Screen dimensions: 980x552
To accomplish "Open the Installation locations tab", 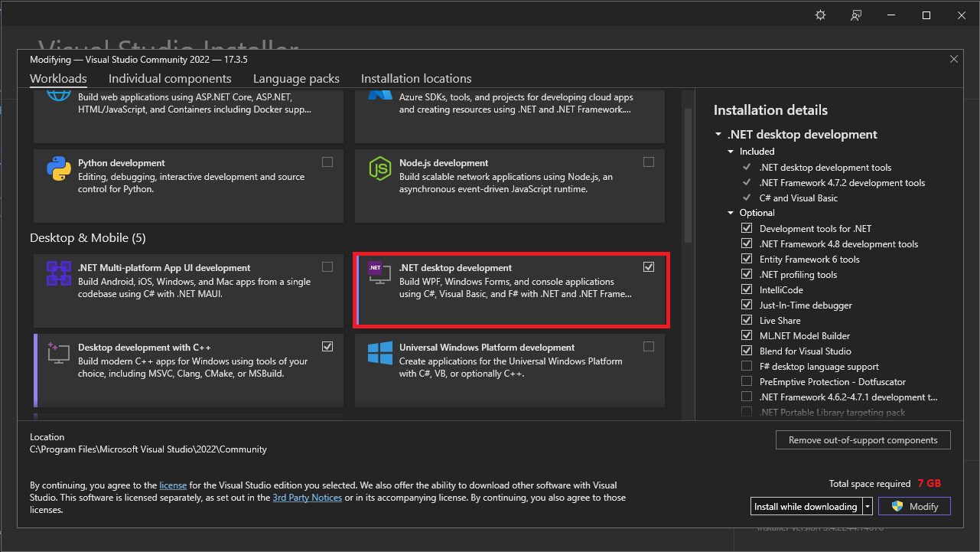I will (x=416, y=79).
